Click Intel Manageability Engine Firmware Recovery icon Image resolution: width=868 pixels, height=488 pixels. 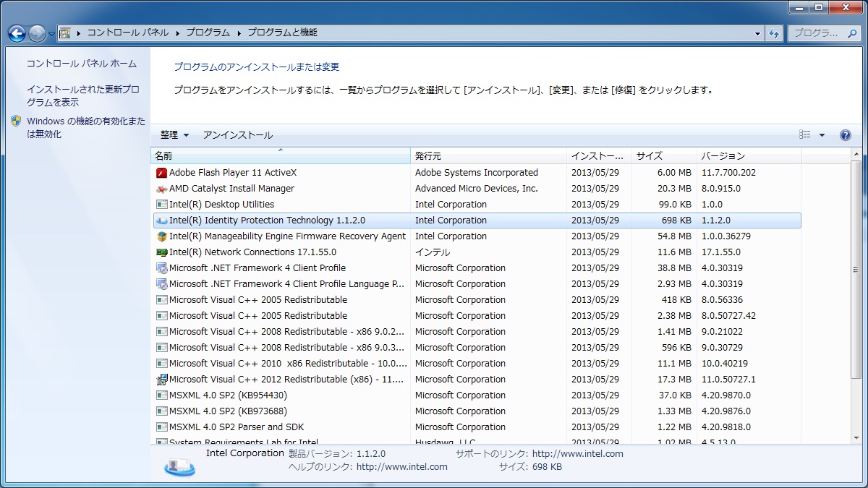click(161, 236)
